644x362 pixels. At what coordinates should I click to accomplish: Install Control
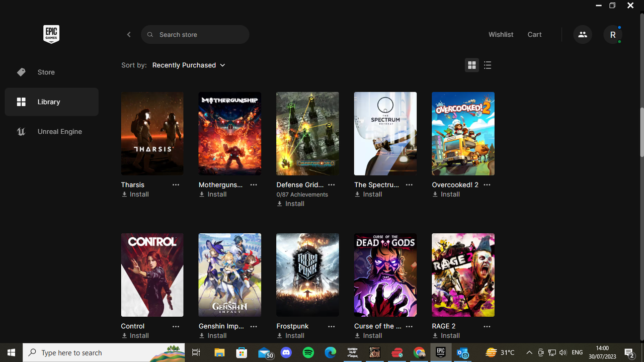pos(135,336)
